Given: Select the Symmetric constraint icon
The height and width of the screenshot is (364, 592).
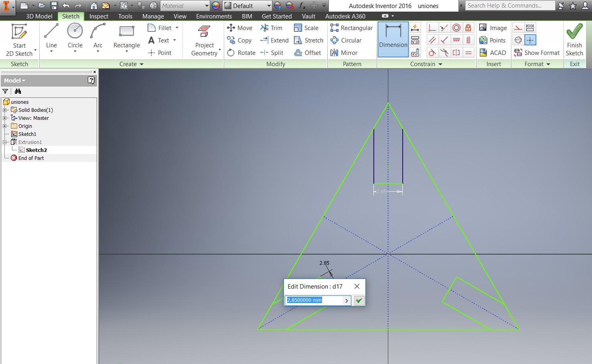Looking at the screenshot, I should [x=456, y=53].
